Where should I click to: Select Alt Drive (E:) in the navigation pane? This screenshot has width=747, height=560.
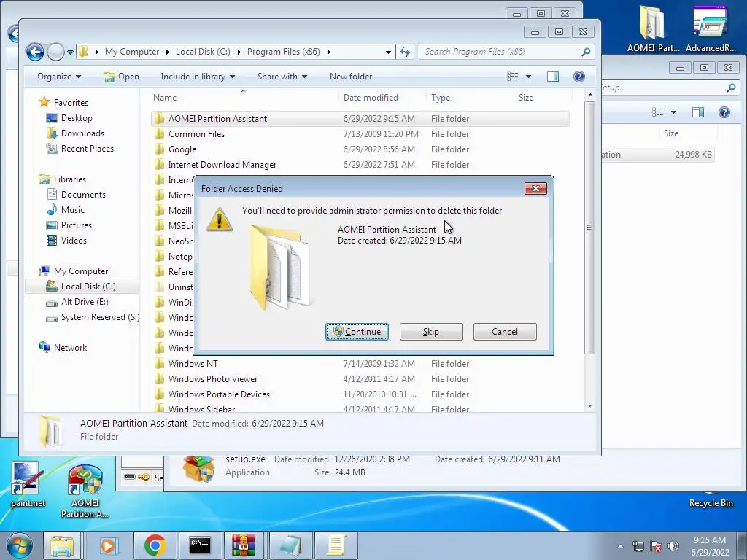[85, 302]
